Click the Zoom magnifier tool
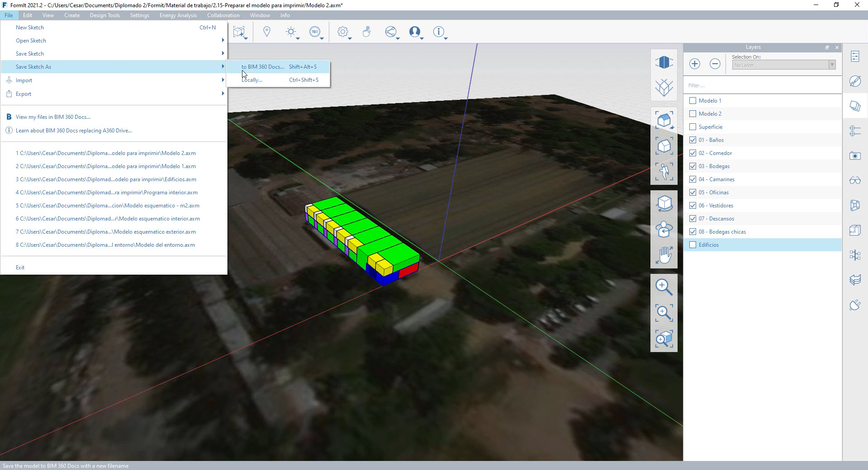 tap(664, 287)
